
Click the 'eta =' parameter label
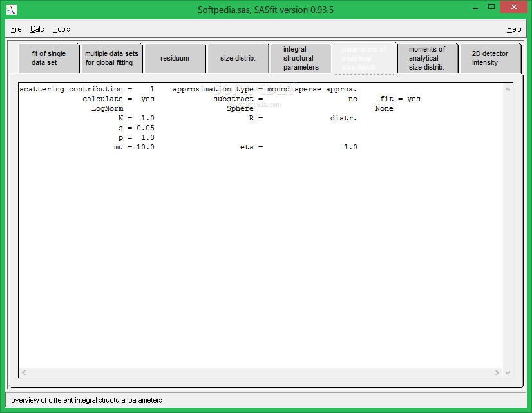click(x=251, y=147)
